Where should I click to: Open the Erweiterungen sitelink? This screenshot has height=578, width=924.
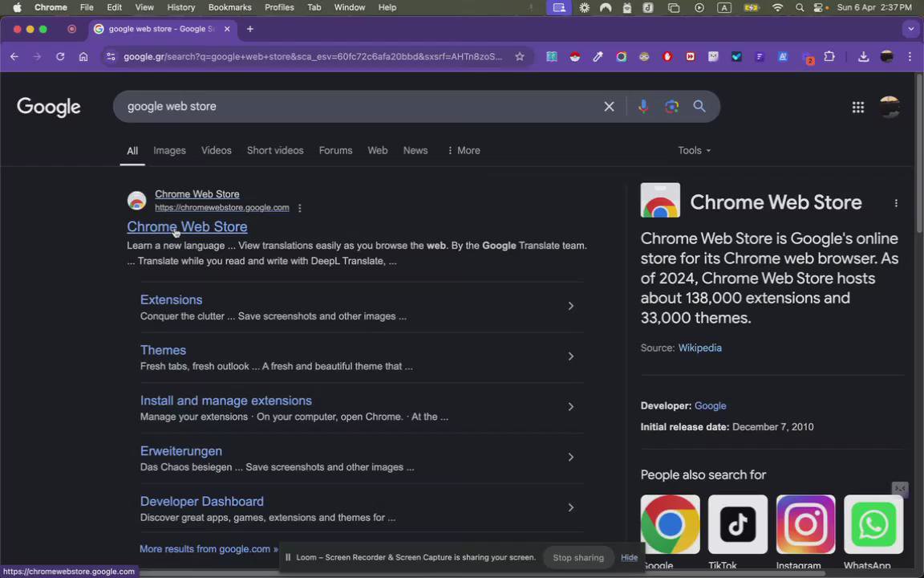181,451
